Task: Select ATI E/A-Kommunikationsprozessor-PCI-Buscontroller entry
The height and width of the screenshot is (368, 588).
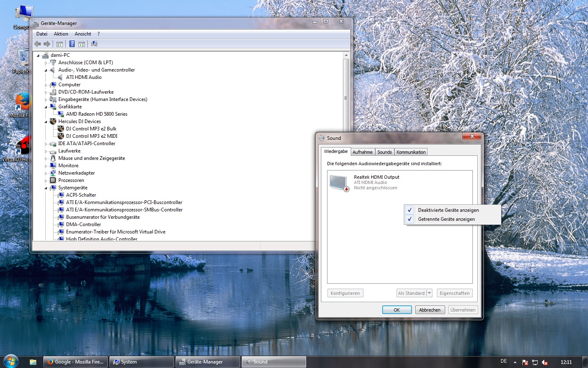Action: (x=124, y=202)
